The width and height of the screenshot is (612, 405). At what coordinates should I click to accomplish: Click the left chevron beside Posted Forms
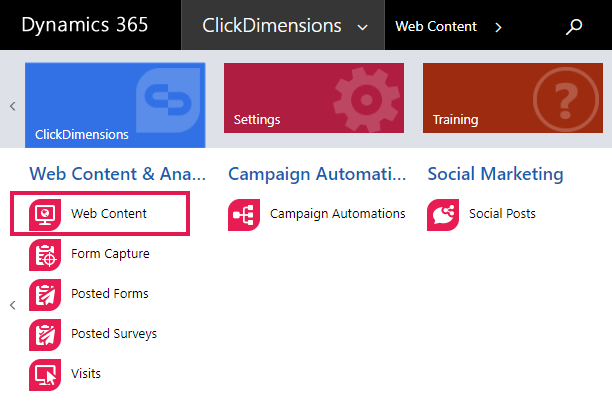(13, 305)
